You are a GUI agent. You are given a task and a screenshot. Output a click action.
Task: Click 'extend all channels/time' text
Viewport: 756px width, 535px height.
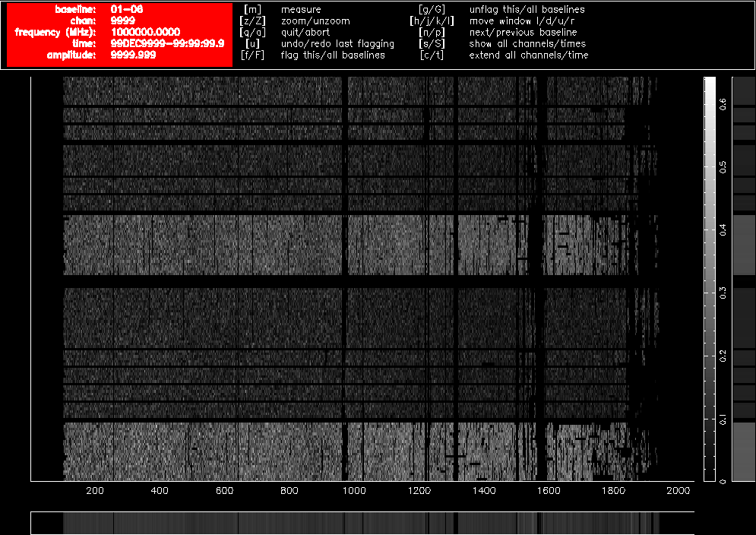click(528, 55)
